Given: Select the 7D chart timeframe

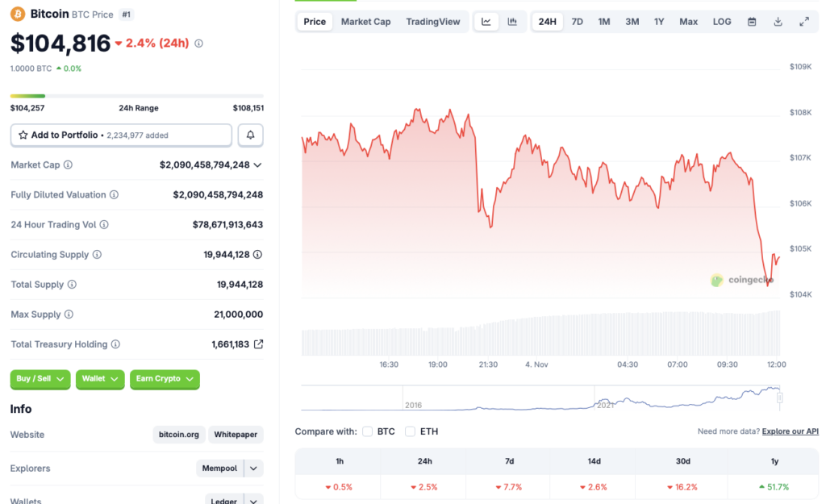Looking at the screenshot, I should [577, 22].
